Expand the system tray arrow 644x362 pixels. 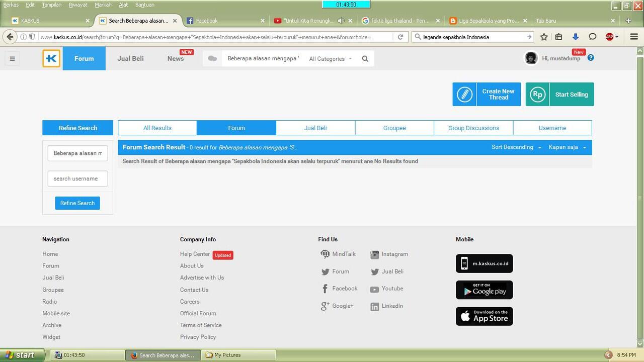pyautogui.click(x=608, y=355)
